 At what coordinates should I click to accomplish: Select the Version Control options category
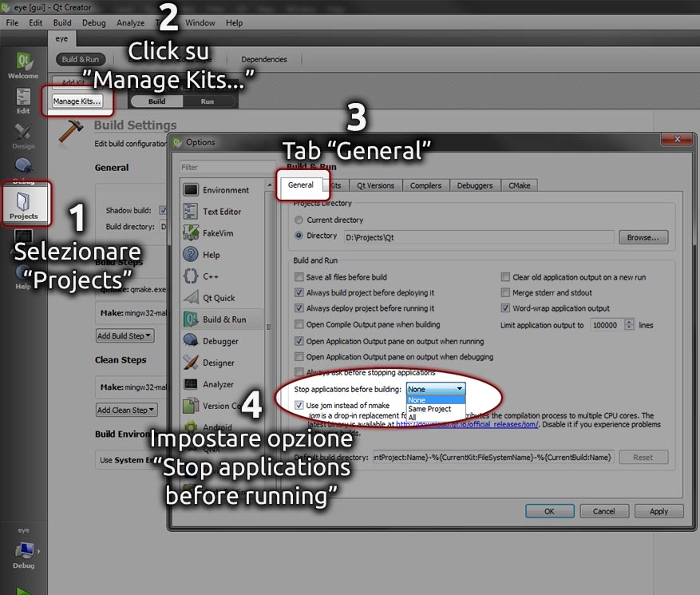pyautogui.click(x=222, y=406)
